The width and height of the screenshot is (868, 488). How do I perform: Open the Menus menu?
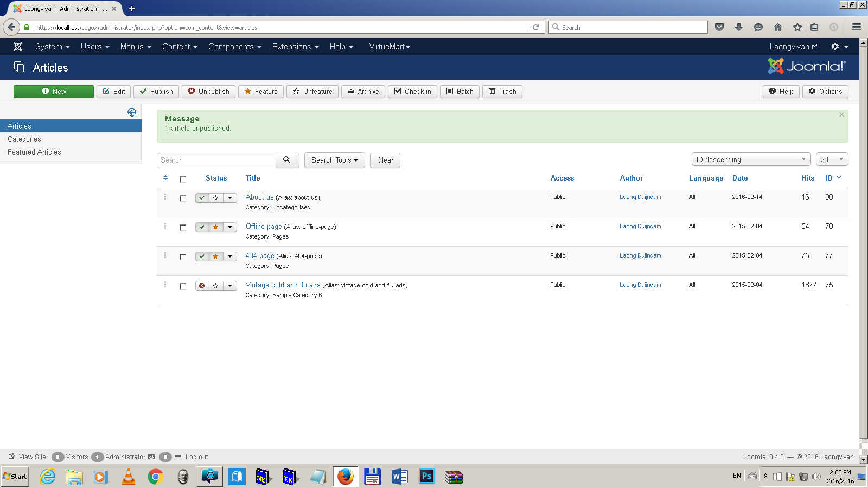coord(136,47)
